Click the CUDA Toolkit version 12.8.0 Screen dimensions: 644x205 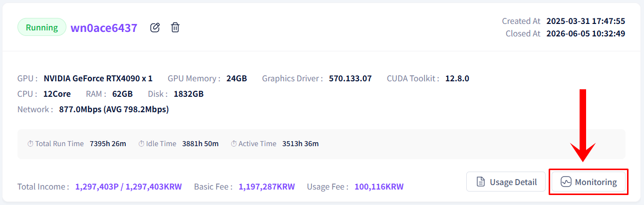pos(457,78)
